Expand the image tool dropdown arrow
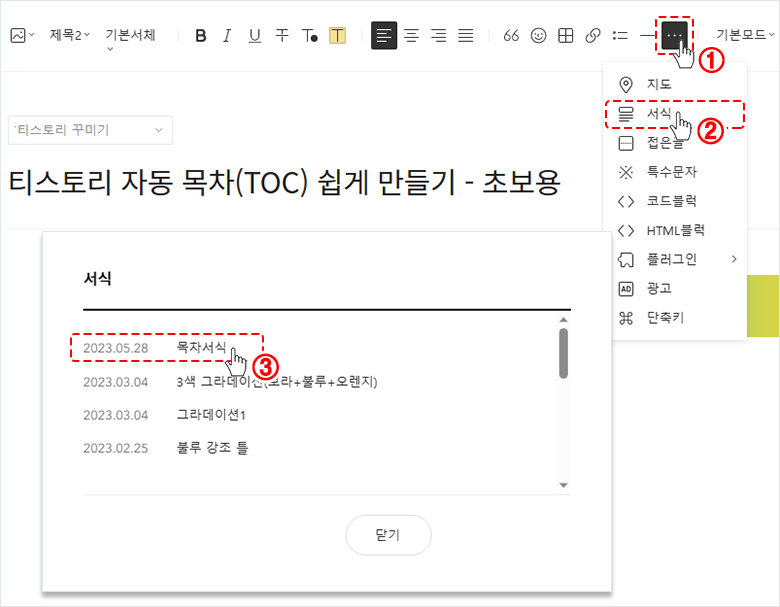 (32, 35)
